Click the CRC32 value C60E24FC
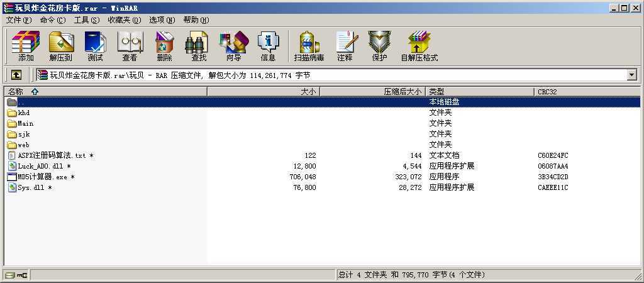644x283 pixels. tap(553, 155)
